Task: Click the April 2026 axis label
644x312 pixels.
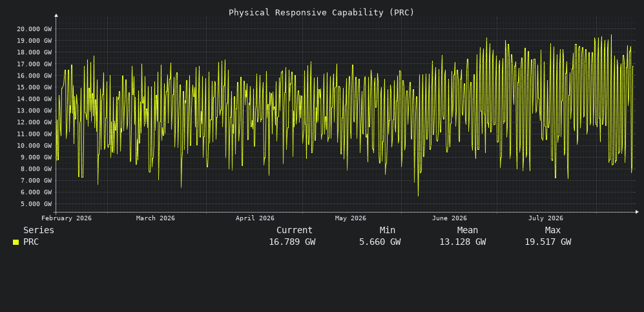Action: click(254, 218)
